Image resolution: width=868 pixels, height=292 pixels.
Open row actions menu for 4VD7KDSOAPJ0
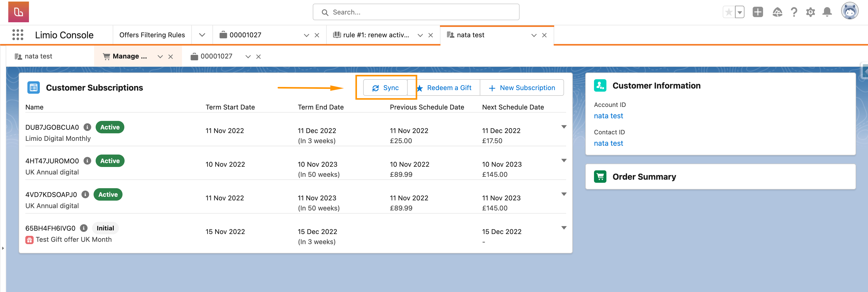coord(564,194)
